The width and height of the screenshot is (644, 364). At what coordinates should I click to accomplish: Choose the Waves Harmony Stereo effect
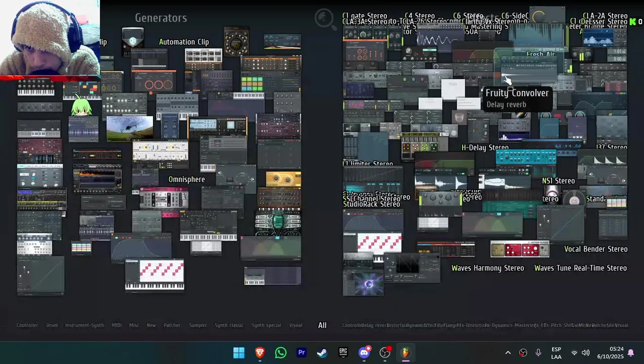click(x=487, y=268)
